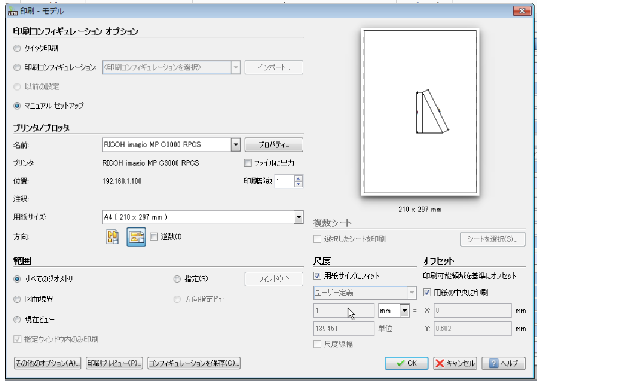This screenshot has height=381, width=623.
Task: Click the キャンセル button
Action: click(455, 363)
